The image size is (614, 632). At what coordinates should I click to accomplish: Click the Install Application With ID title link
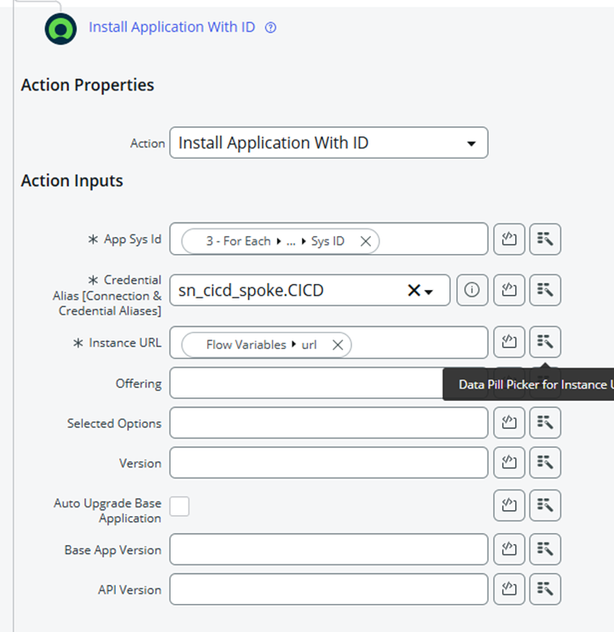[x=172, y=27]
